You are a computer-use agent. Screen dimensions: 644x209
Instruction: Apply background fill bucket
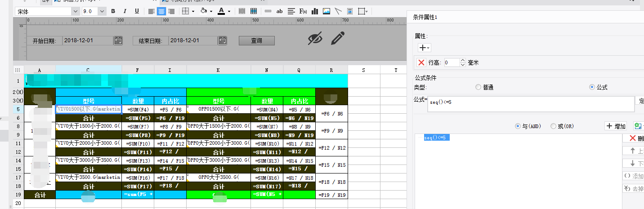pos(203,11)
